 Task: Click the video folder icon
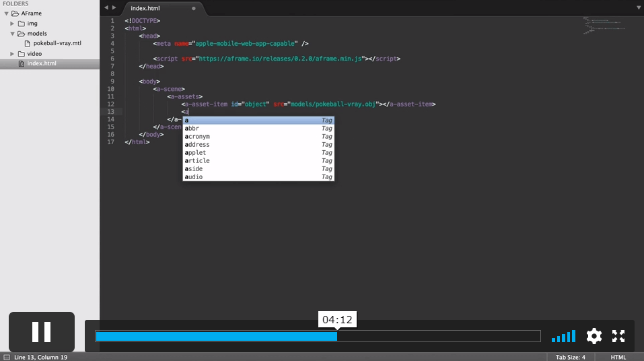pyautogui.click(x=22, y=54)
